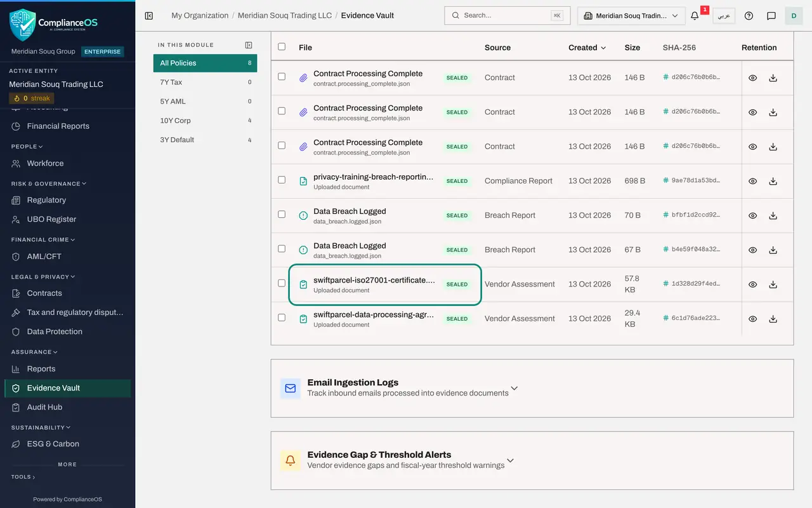
Task: Open Tax and regulatory disputes item
Action: click(67, 312)
